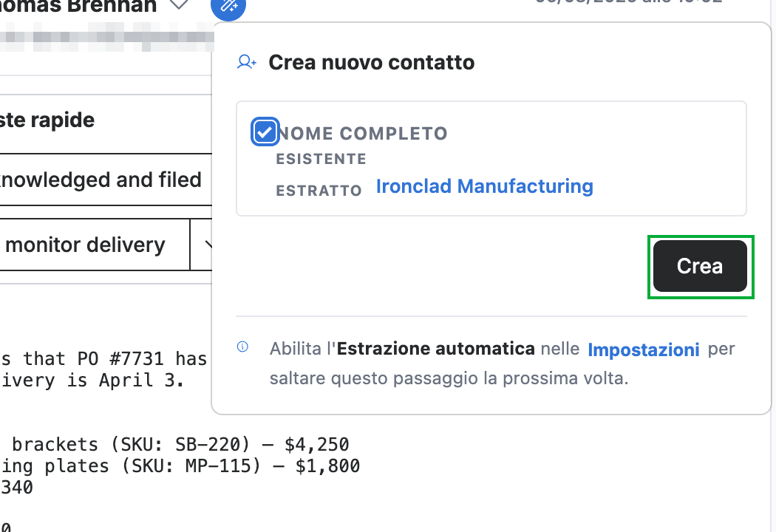Viewport: 776px width, 532px height.
Task: Expand the chevron next to Thomas Brennan
Action: coord(179,5)
